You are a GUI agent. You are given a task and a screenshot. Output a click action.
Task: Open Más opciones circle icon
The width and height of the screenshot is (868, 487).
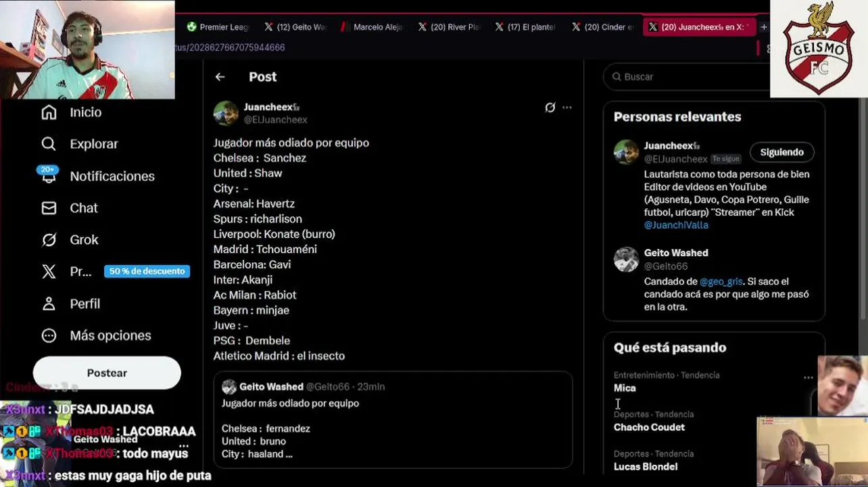[x=49, y=335]
